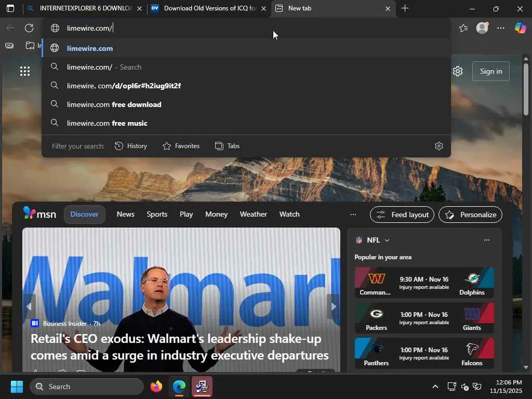The image size is (532, 399).
Task: Open the Business Insider source label
Action: tap(65, 323)
